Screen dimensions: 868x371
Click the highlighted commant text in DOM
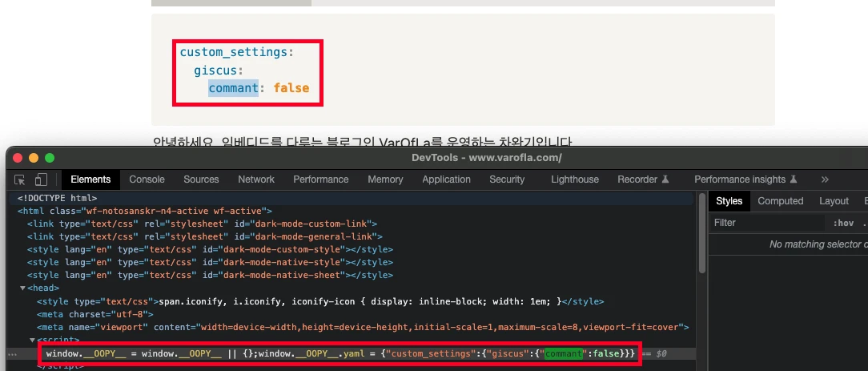tap(565, 353)
